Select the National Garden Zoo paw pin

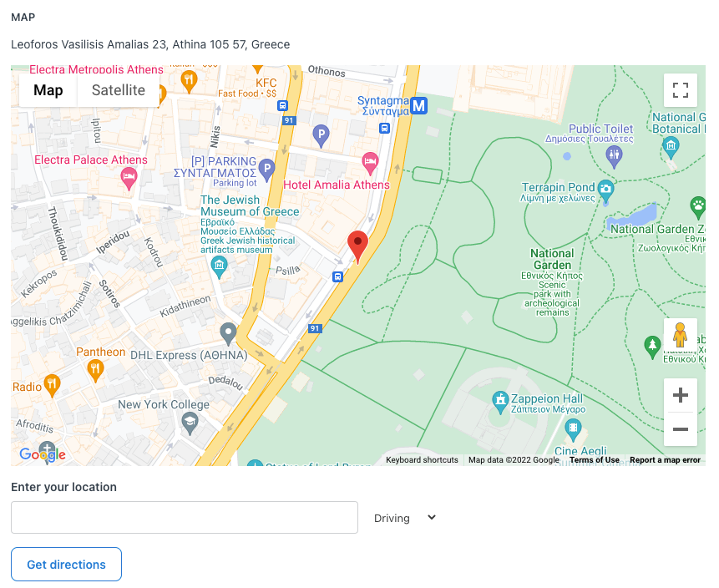tap(698, 208)
